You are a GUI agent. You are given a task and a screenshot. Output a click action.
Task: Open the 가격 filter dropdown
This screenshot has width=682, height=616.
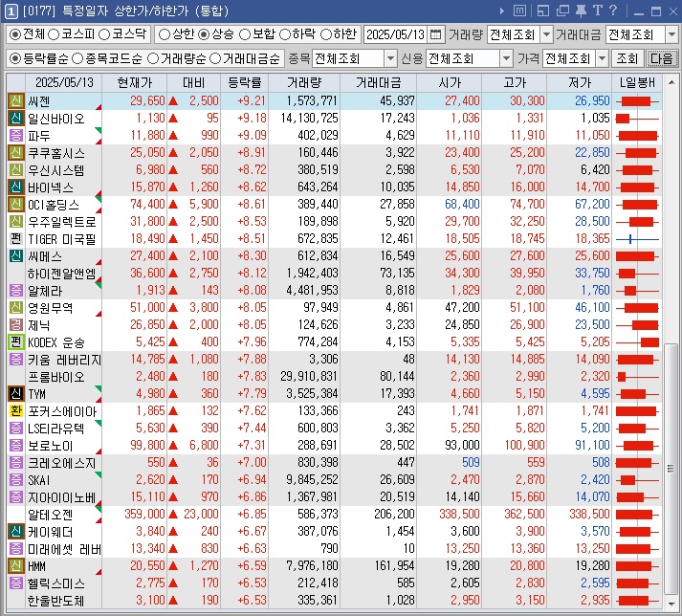602,58
